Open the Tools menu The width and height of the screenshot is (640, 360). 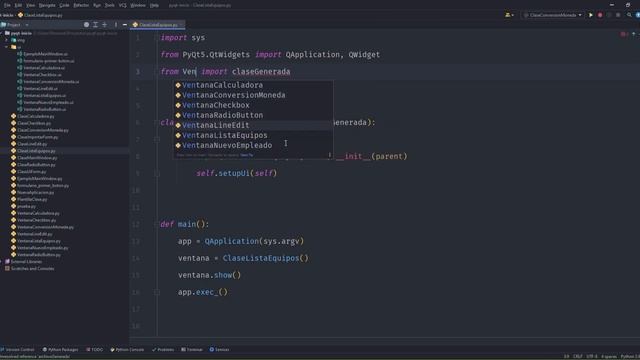[x=110, y=5]
